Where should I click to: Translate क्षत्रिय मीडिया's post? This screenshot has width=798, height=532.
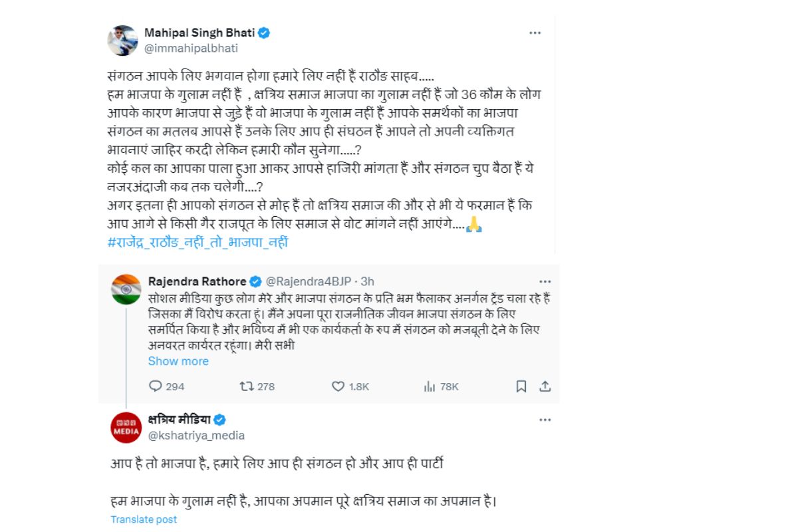144,519
